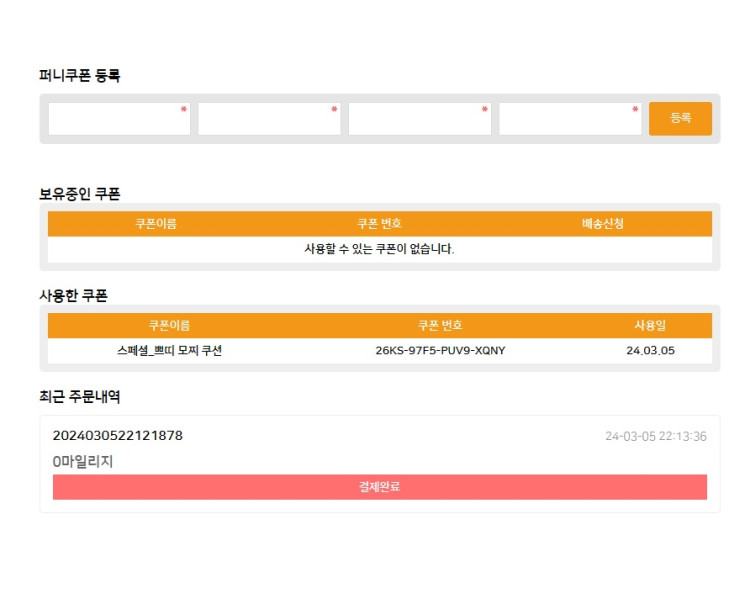Click the 최근 주문내역 section heading

(x=80, y=397)
